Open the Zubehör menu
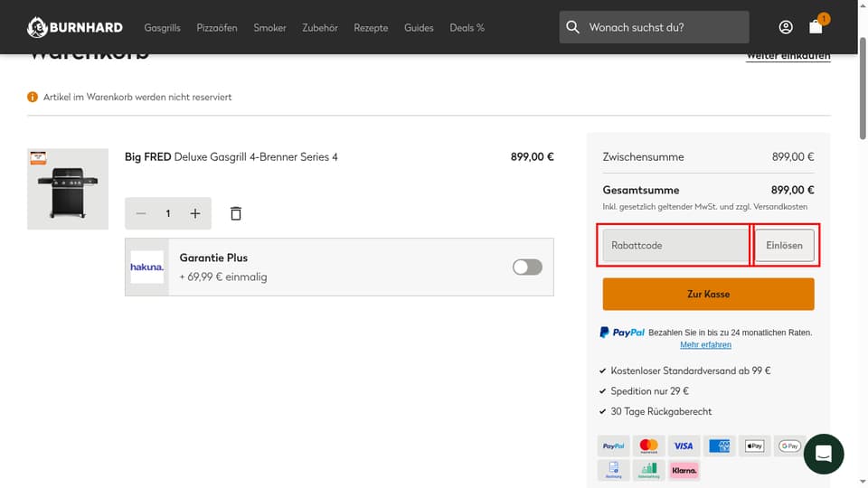The image size is (868, 488). tap(320, 28)
